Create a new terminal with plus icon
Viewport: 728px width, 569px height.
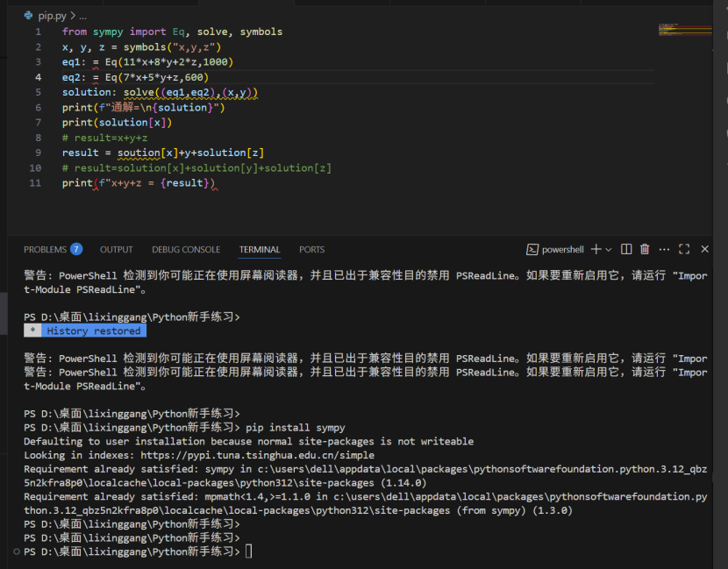click(x=596, y=249)
